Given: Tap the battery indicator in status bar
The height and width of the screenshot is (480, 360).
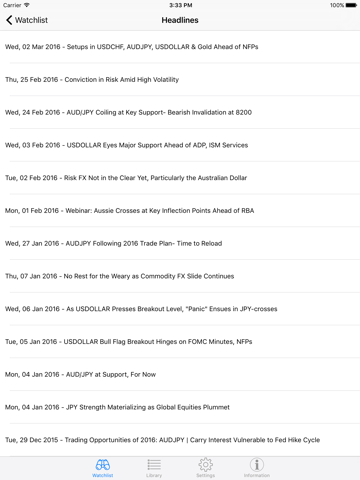Looking at the screenshot, I should 351,5.
